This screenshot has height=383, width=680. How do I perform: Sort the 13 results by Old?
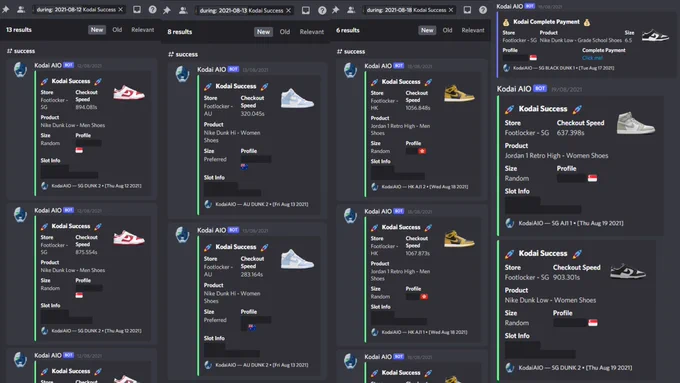coord(117,29)
